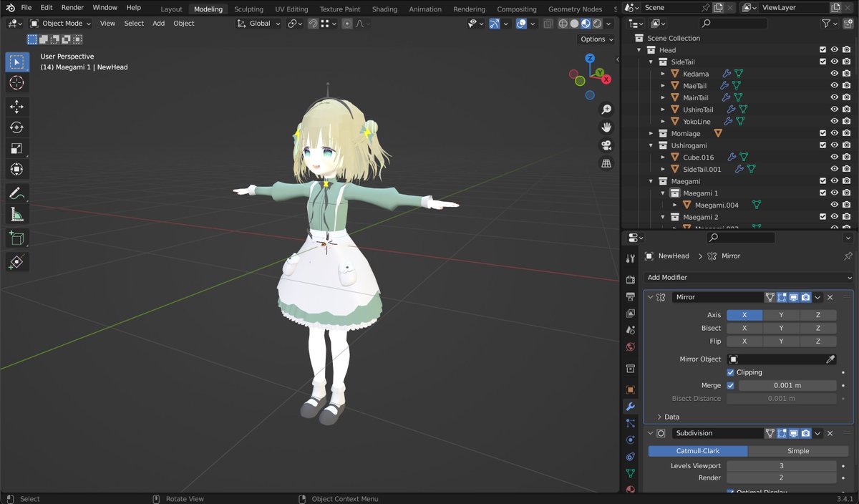Click the Levels Viewport value field
The image size is (859, 504).
[x=782, y=466]
